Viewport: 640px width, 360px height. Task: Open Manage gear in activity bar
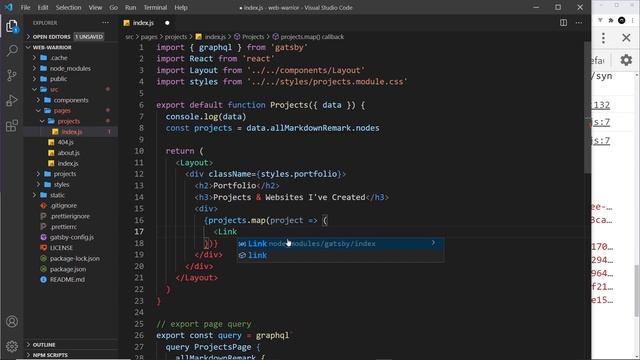12,346
